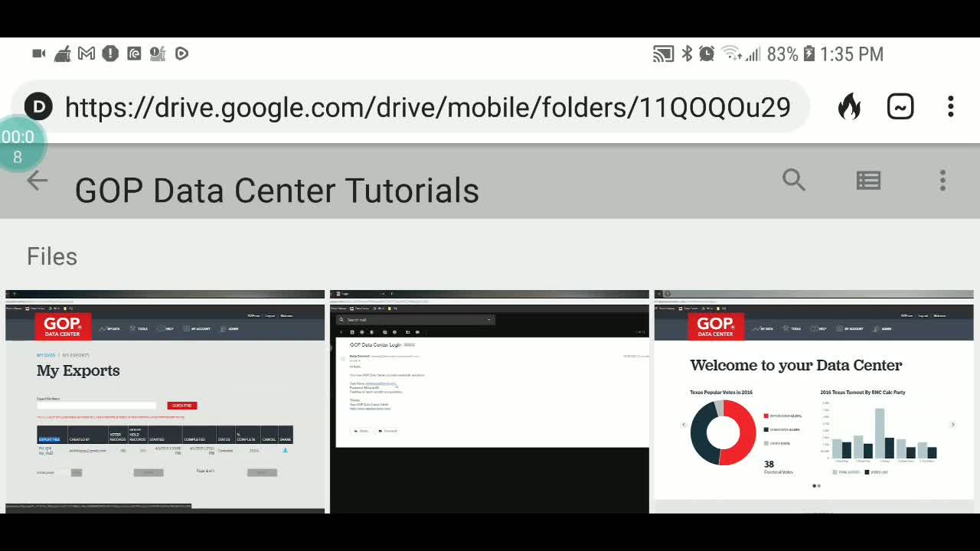
Task: Open the My Exports tutorial thumbnail
Action: (x=165, y=402)
